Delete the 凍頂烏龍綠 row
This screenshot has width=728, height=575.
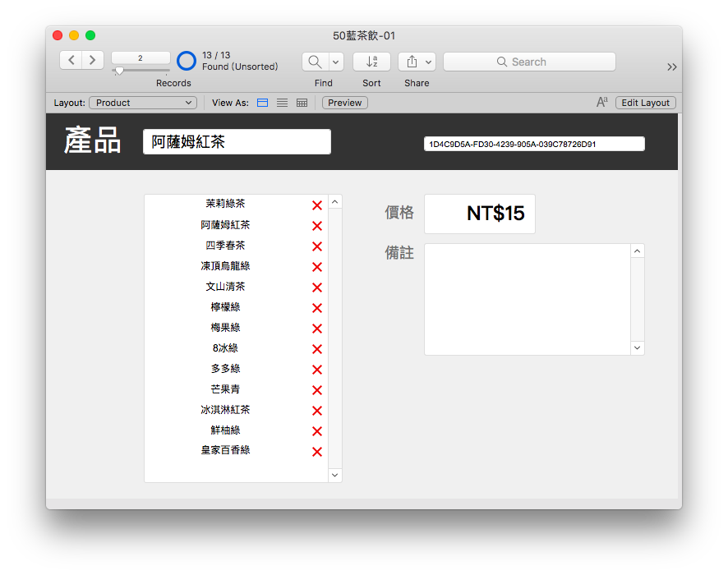[317, 267]
